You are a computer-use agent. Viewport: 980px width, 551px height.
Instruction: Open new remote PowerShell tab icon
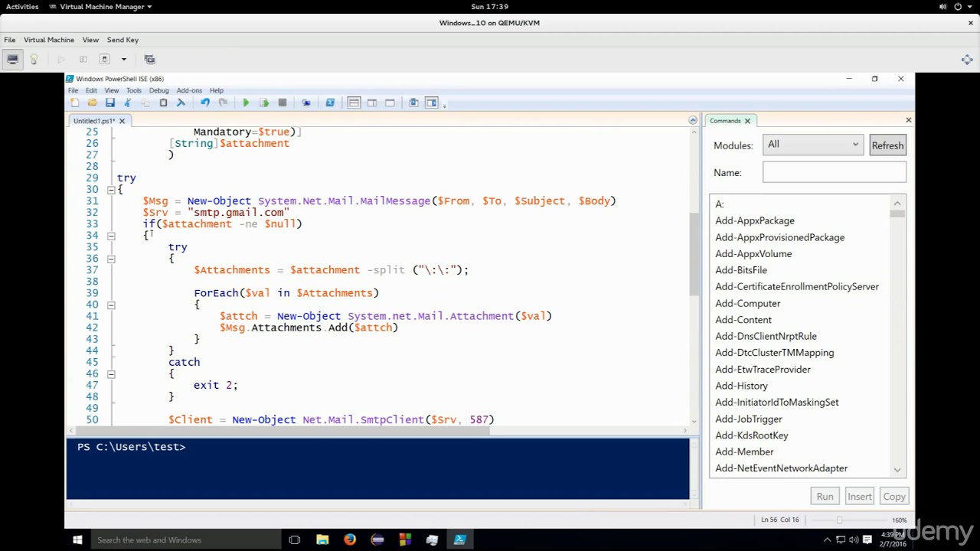[x=306, y=103]
